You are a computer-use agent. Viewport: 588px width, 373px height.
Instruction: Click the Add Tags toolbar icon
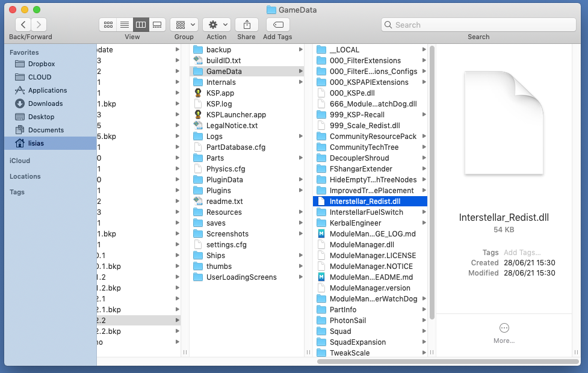pos(277,25)
